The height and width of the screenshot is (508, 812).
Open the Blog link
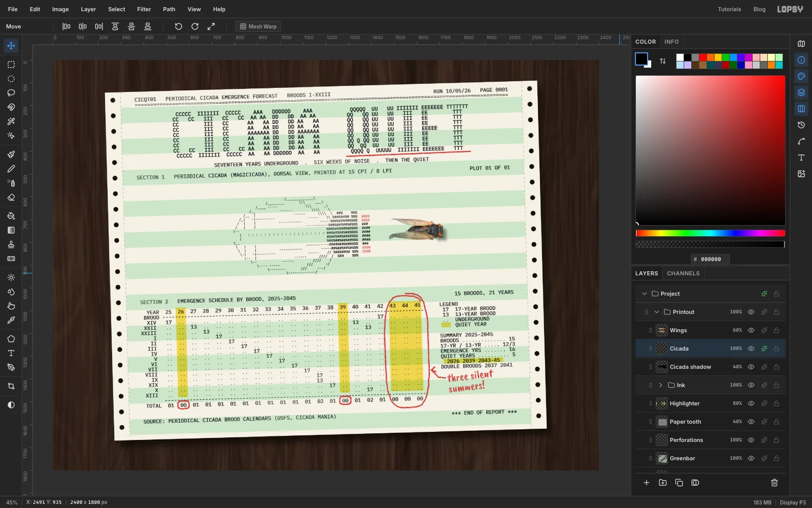[x=759, y=9]
